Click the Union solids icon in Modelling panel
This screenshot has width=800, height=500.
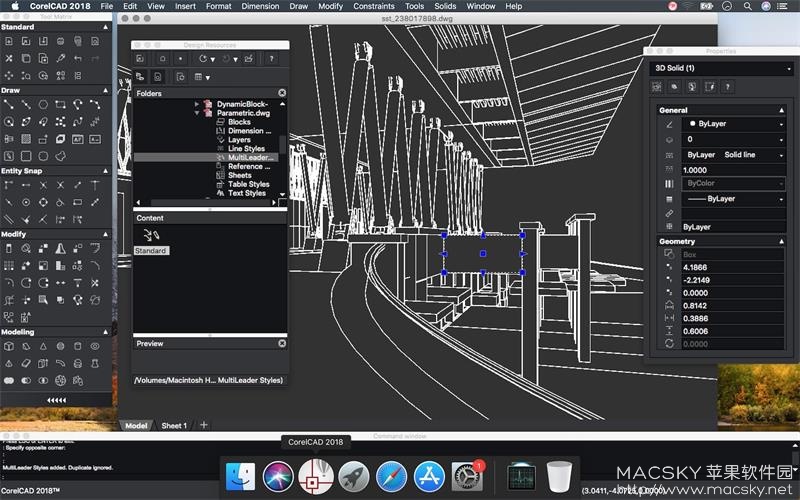point(9,381)
